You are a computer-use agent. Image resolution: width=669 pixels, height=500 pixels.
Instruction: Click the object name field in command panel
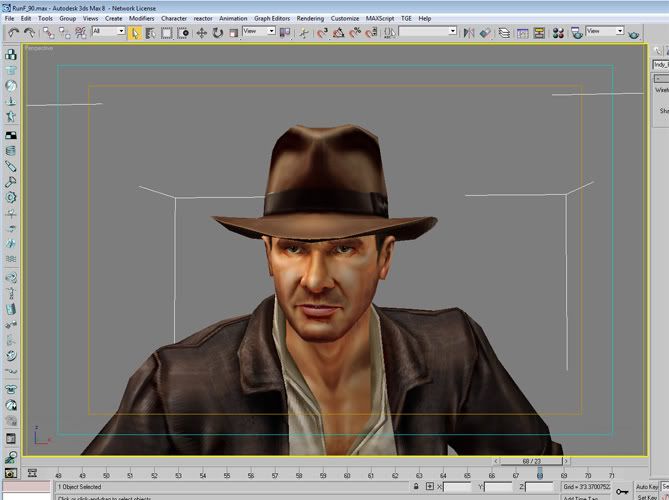(660, 64)
